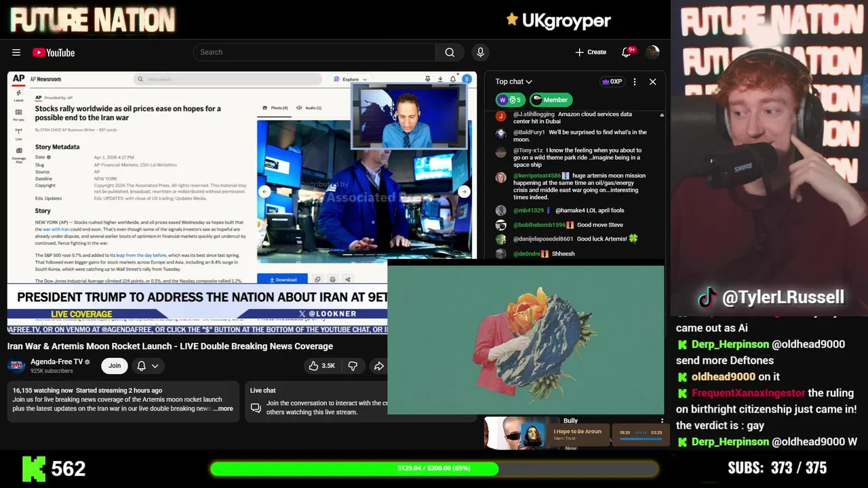Click the chat scrollbar up arrow

pyautogui.click(x=662, y=115)
